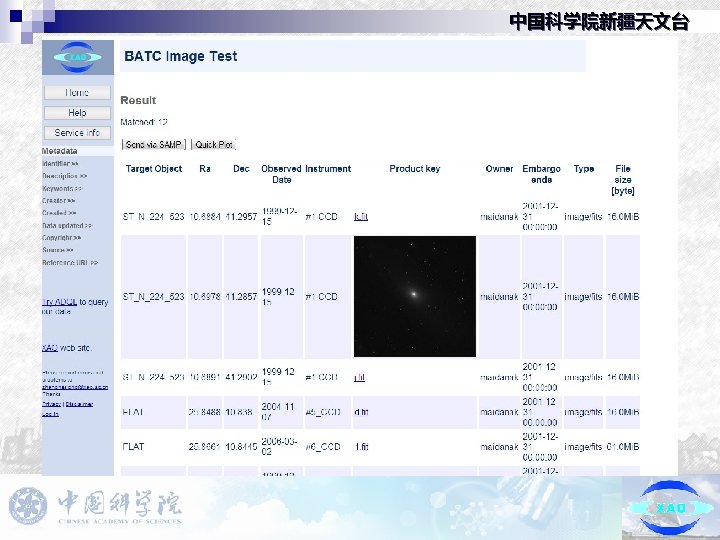
Task: Click d.fit product key in #5_CCD row
Action: click(361, 412)
